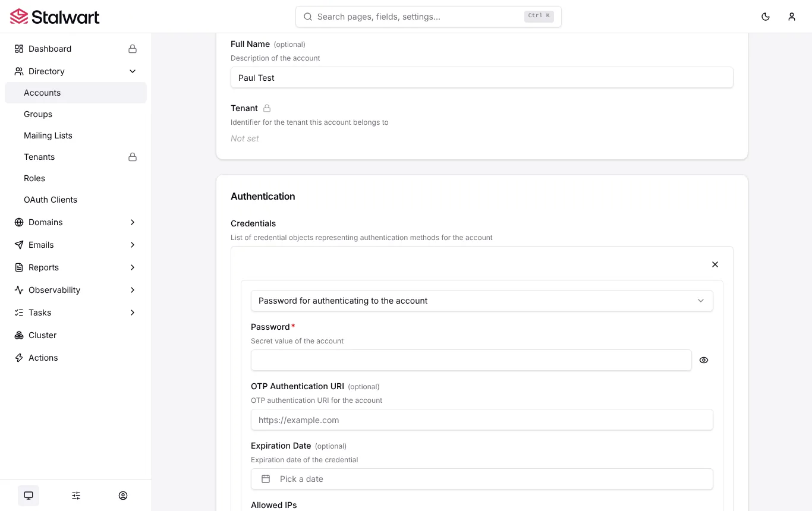Image resolution: width=812 pixels, height=511 pixels.
Task: Expand the Reports section chevron
Action: (x=133, y=267)
